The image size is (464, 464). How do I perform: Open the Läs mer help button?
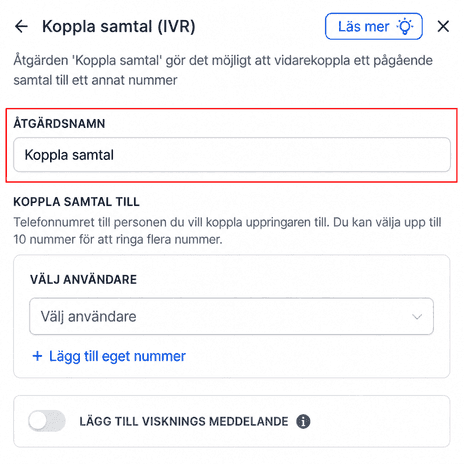(x=374, y=26)
